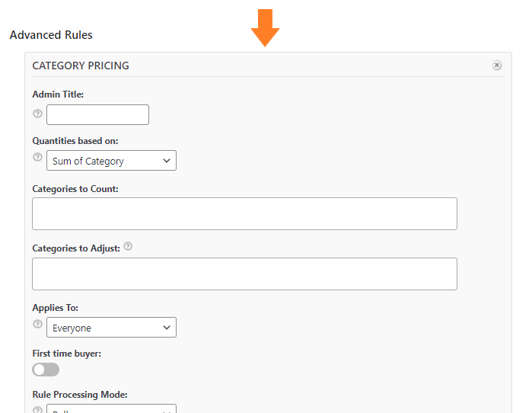Open the Sum of Category dropdown
This screenshot has height=413, width=532.
coord(111,160)
